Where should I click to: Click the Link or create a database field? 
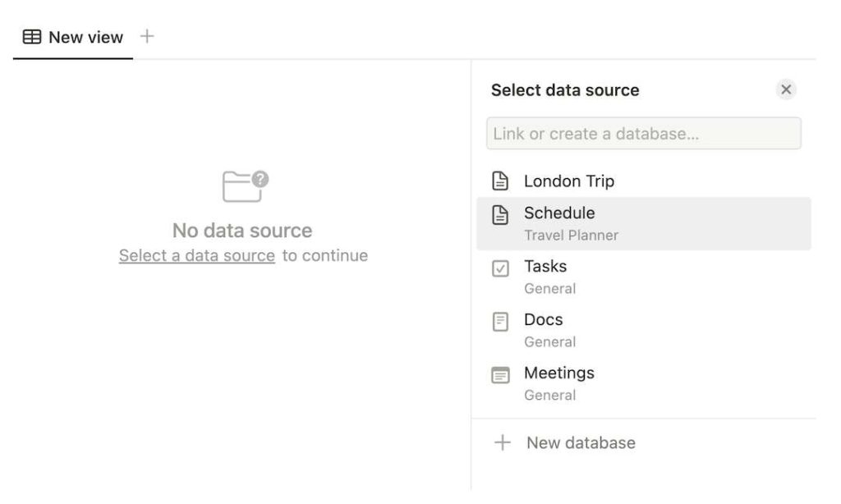(x=646, y=133)
